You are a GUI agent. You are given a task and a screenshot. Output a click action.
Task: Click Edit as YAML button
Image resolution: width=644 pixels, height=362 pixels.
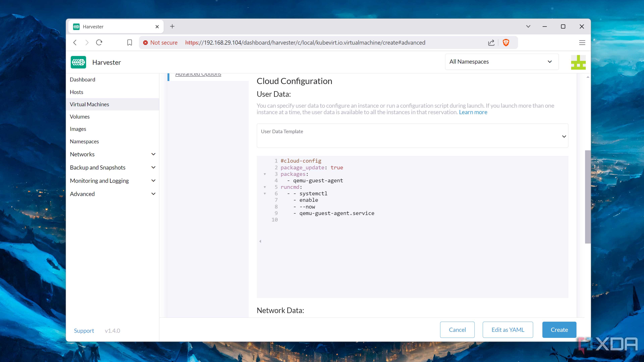click(508, 330)
